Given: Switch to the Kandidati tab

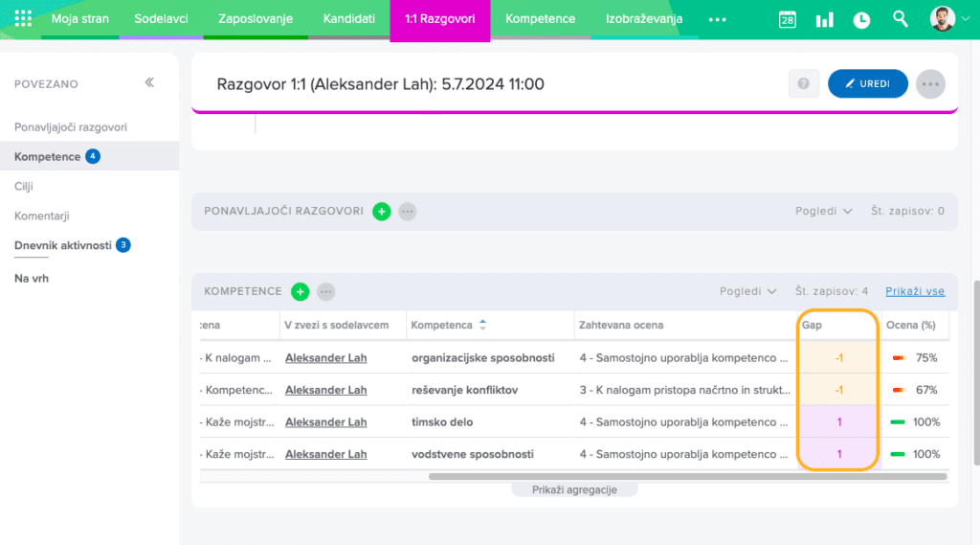Looking at the screenshot, I should [348, 19].
